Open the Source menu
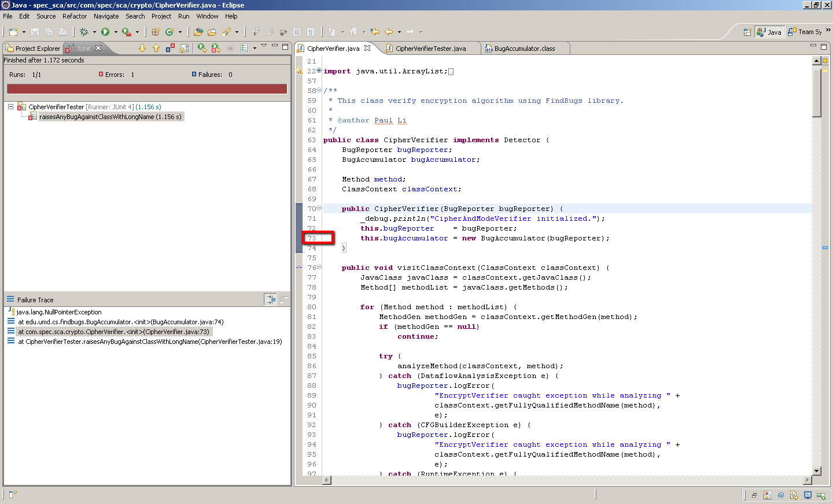The width and height of the screenshot is (833, 504). [46, 16]
